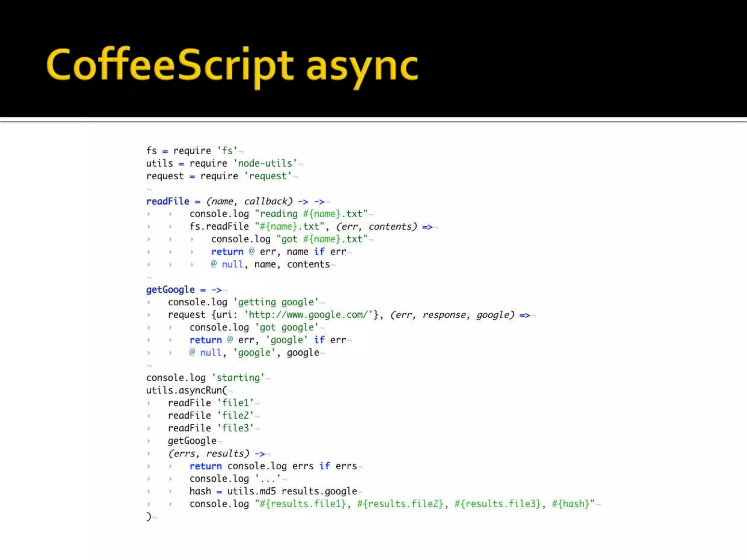Click the 'node-utils' string literal
747x560 pixels.
tap(265, 163)
